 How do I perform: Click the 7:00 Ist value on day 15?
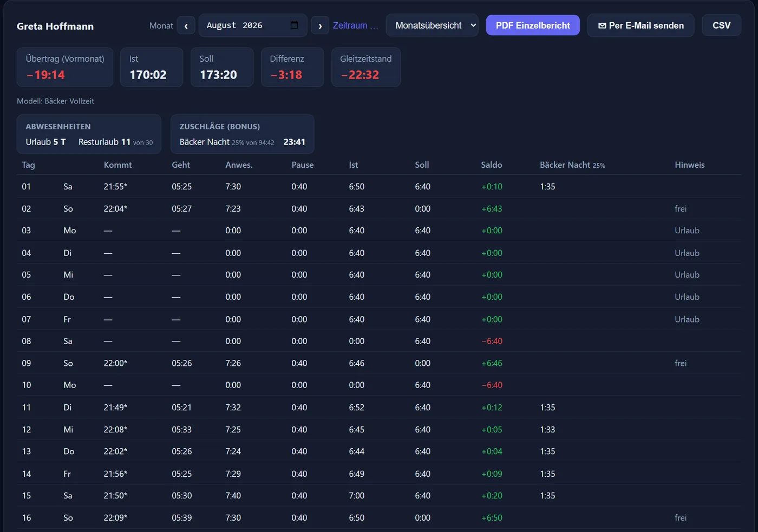357,496
